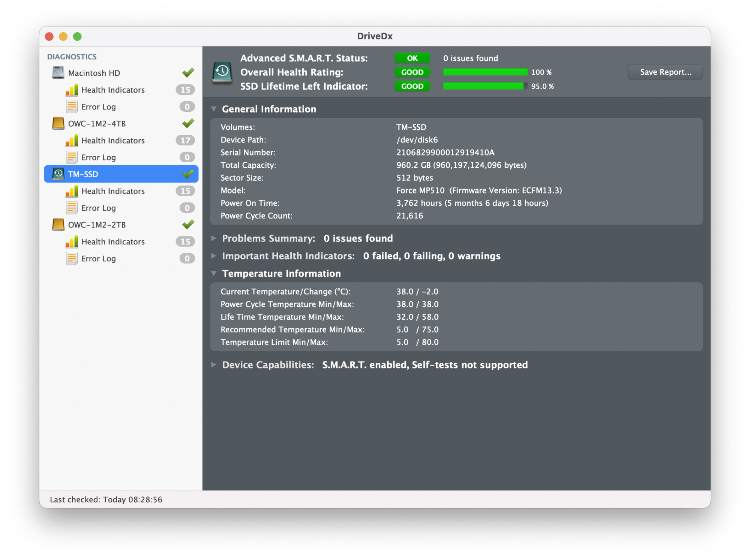Open Error Log under TM-SSD
This screenshot has width=750, height=560.
(99, 208)
